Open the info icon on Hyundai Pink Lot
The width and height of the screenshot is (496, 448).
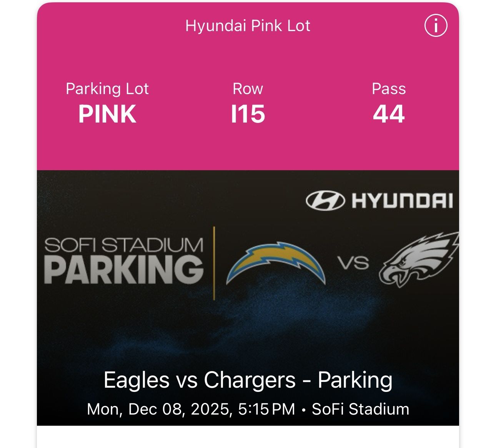click(436, 26)
